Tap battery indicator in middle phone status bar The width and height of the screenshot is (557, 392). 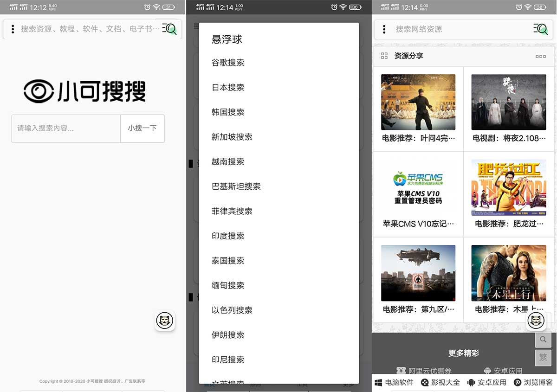[x=355, y=7]
